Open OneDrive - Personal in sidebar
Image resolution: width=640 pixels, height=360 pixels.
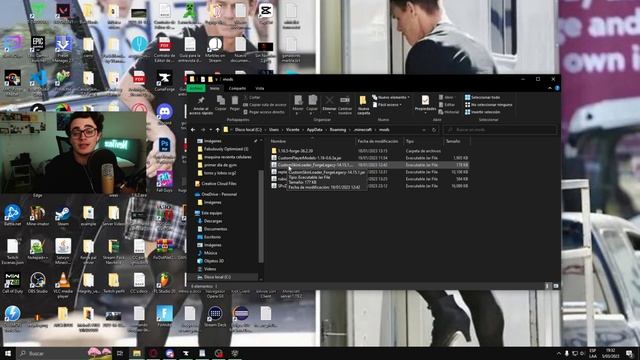click(216, 194)
